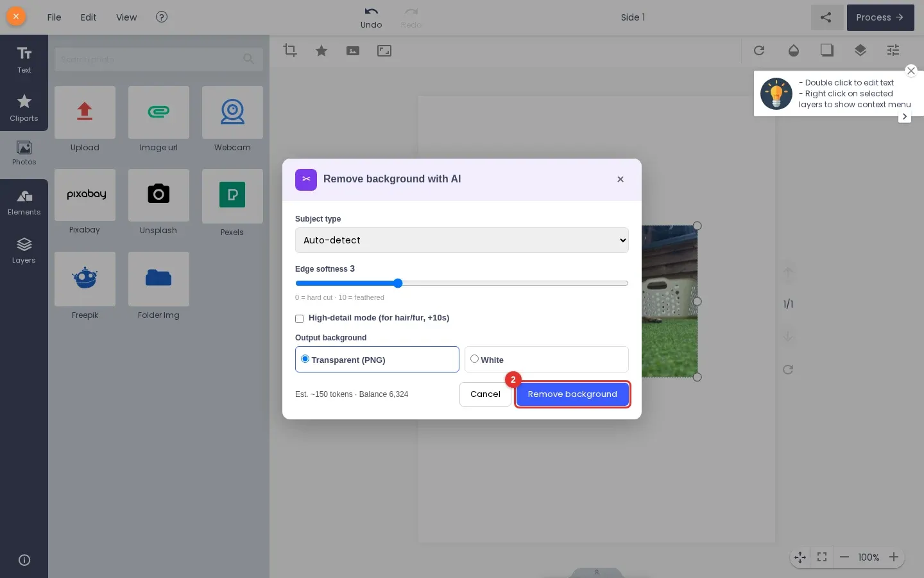Open the Elements panel
The image size is (924, 578).
tap(24, 202)
